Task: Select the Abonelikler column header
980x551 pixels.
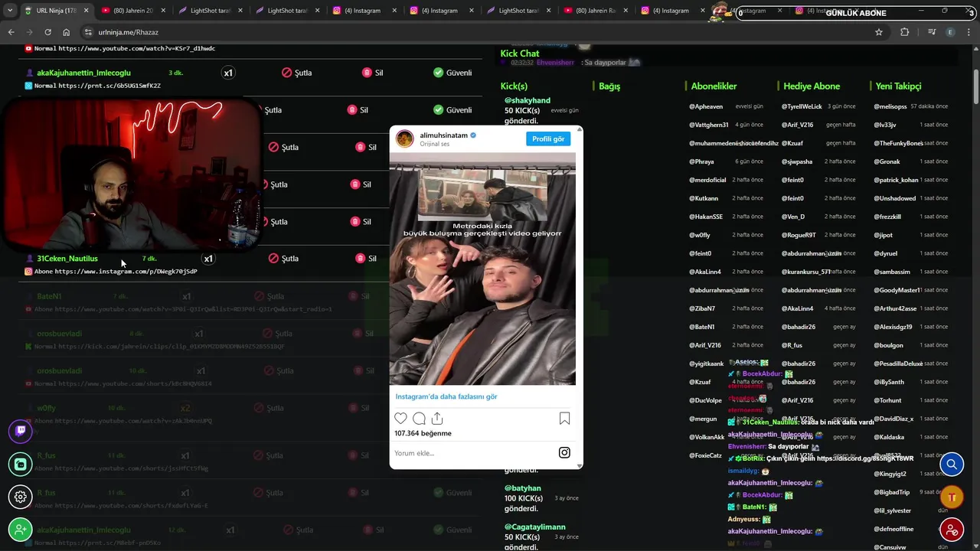Action: (714, 86)
